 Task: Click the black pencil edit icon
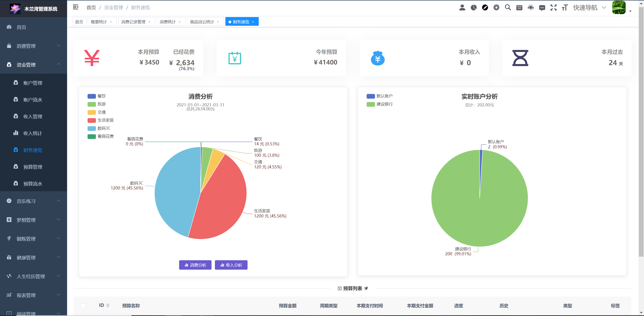point(485,8)
